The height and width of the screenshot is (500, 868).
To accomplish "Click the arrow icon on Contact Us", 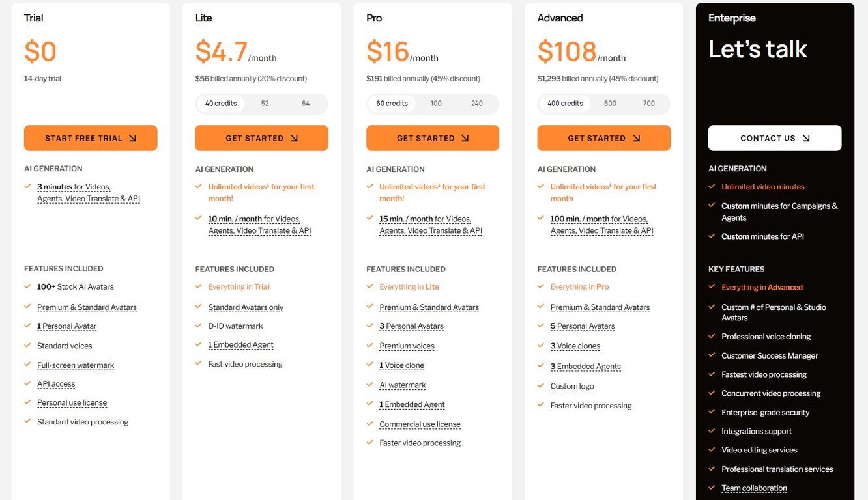I will [806, 138].
